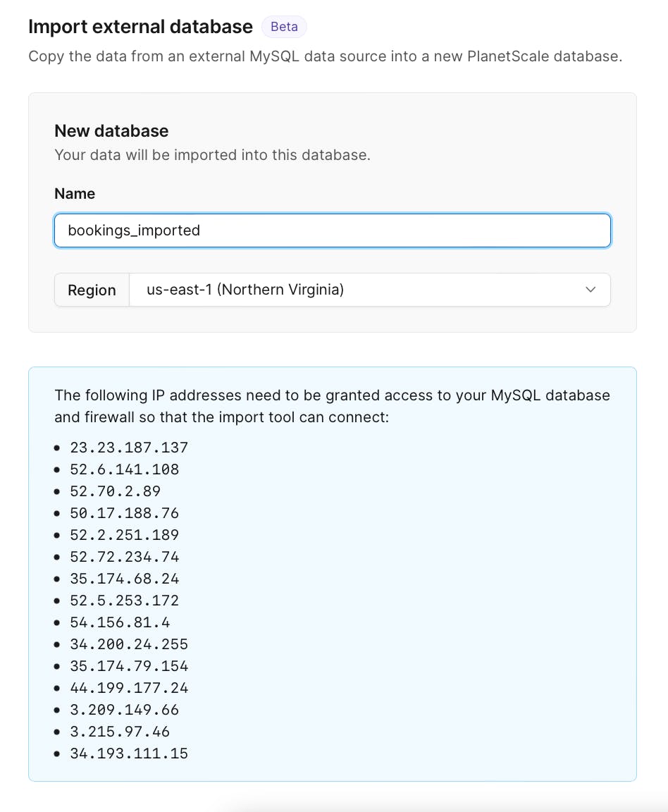The image size is (668, 812).
Task: Select the IP address 35.174.68.24
Action: tap(125, 579)
